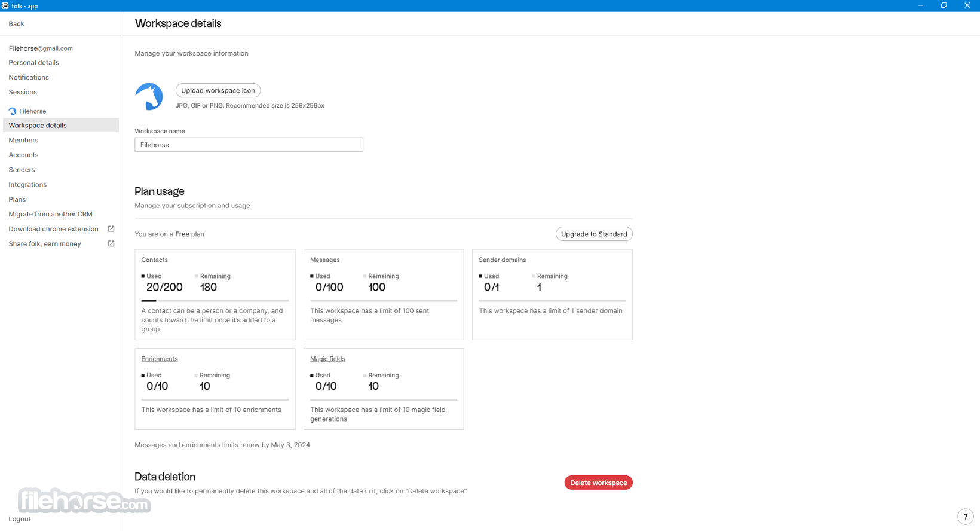The height and width of the screenshot is (531, 980).
Task: Open Migrate from another CRM
Action: tap(51, 215)
